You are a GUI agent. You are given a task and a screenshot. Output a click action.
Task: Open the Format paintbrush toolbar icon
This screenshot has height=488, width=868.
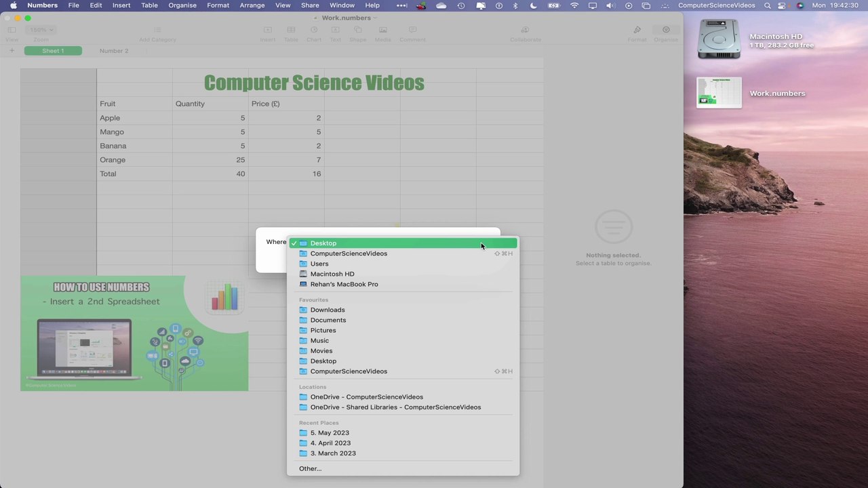[x=637, y=30]
